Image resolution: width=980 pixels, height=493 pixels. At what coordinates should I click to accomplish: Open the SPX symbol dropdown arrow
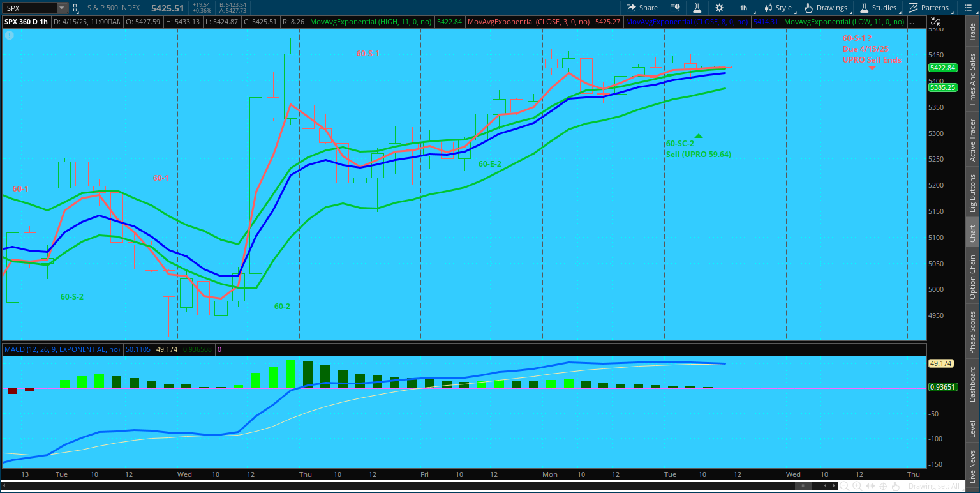[x=62, y=8]
